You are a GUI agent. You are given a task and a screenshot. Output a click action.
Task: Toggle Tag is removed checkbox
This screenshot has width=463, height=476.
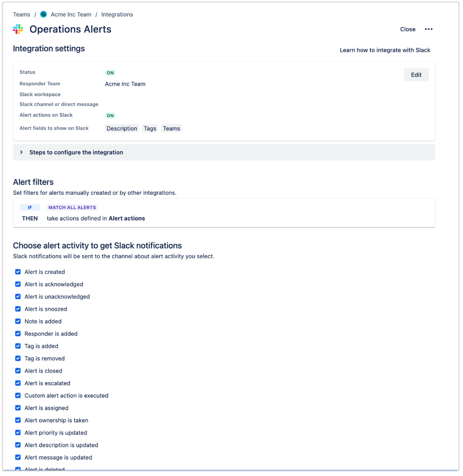(x=18, y=358)
